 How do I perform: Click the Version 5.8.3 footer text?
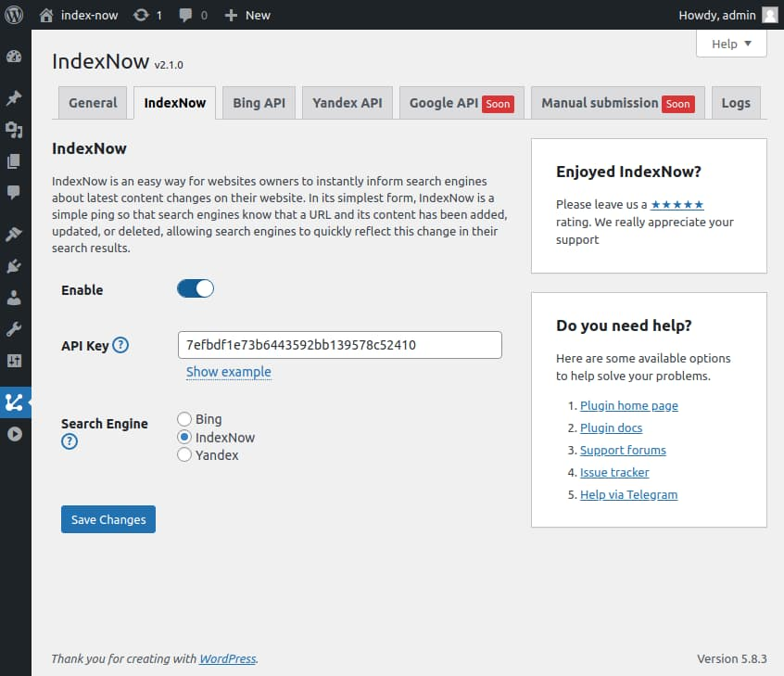tap(731, 658)
